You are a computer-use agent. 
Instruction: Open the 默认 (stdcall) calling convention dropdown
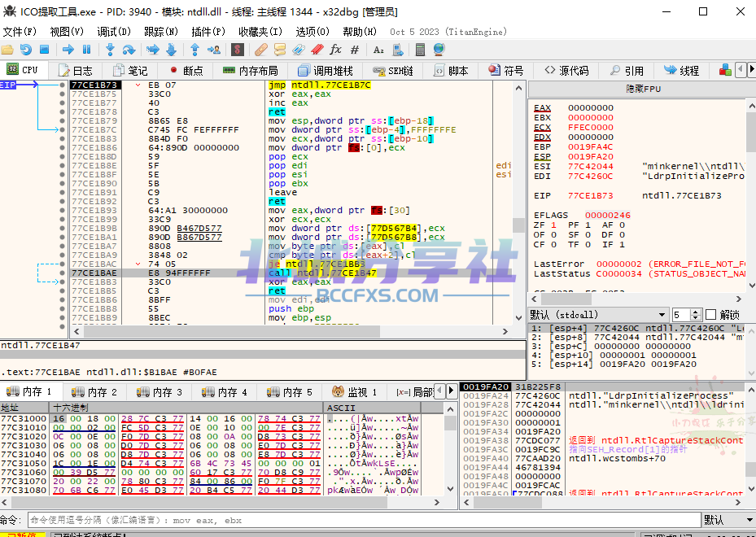click(x=598, y=315)
